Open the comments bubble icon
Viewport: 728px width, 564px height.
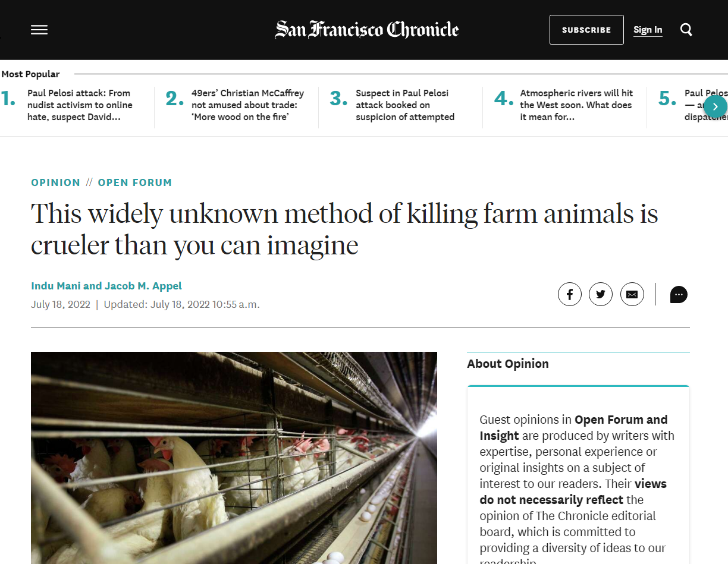pos(679,294)
